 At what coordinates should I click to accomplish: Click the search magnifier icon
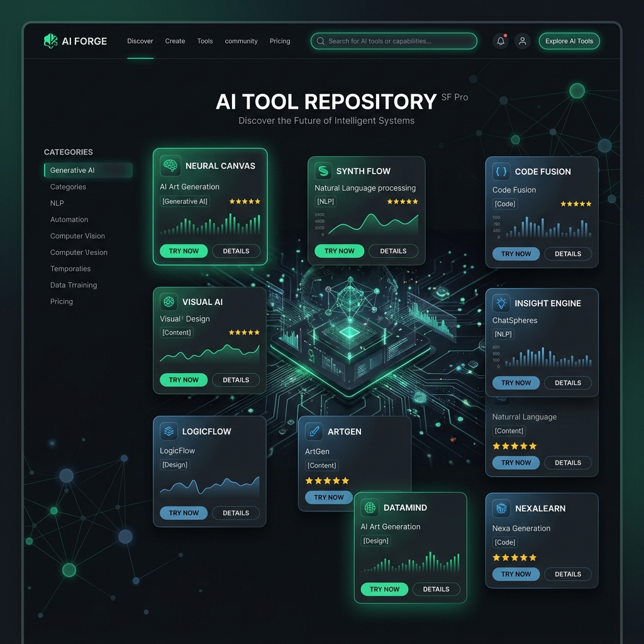(321, 41)
